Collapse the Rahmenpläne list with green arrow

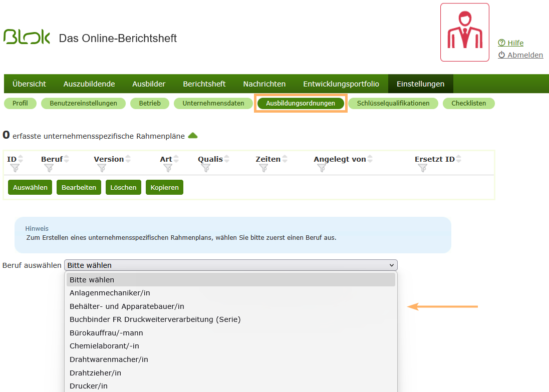[192, 136]
